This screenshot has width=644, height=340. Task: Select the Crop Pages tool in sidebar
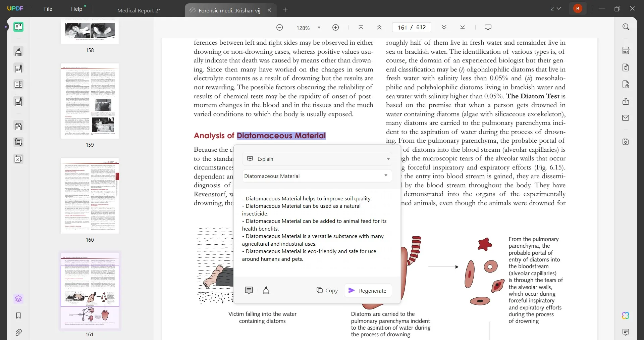pyautogui.click(x=18, y=142)
